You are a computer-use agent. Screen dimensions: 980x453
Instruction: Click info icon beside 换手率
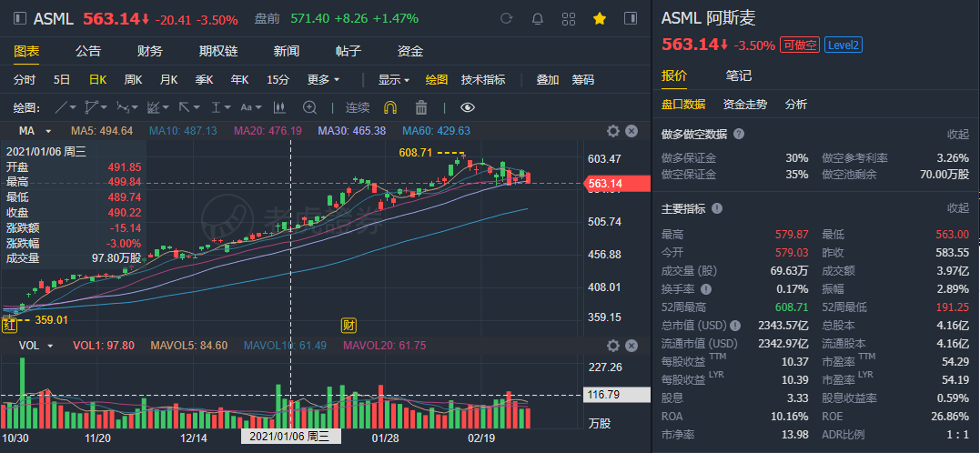706,289
